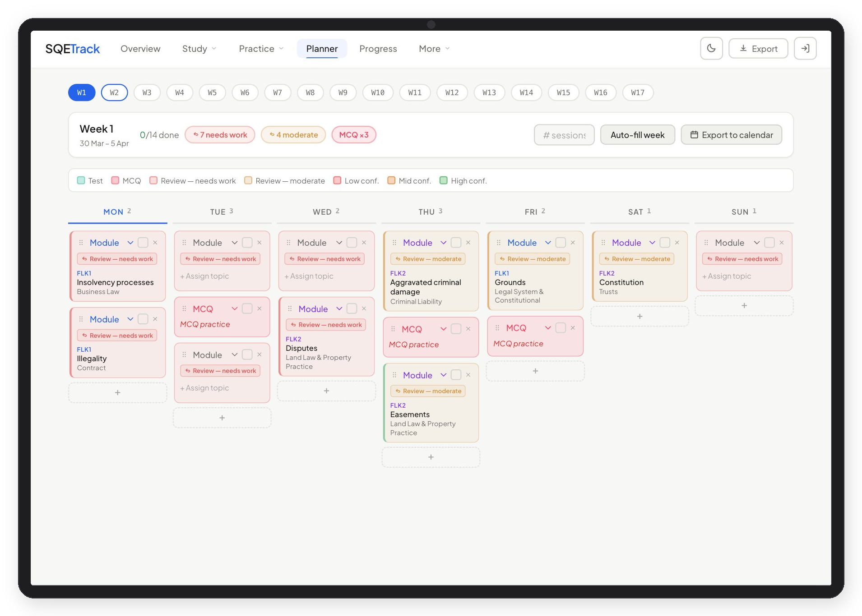Click the # sessions input field
Screen dimensions: 862x616
tap(564, 134)
